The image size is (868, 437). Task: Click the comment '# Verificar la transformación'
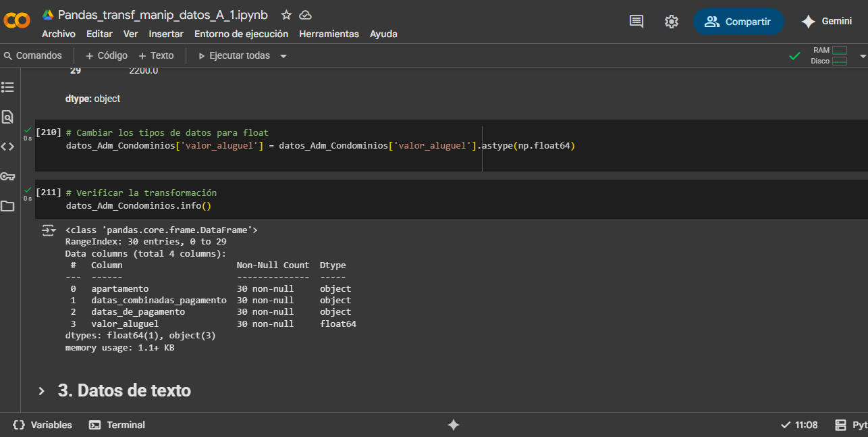pos(141,193)
